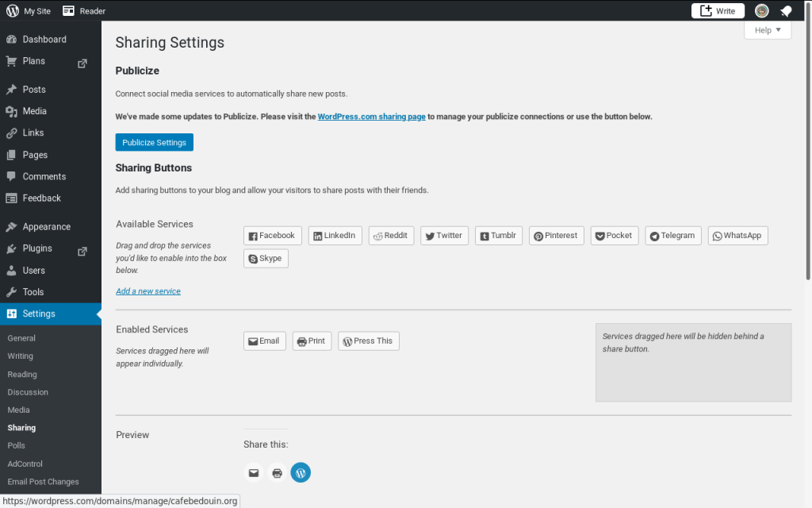Choose the Pinterest service button

coord(556,236)
